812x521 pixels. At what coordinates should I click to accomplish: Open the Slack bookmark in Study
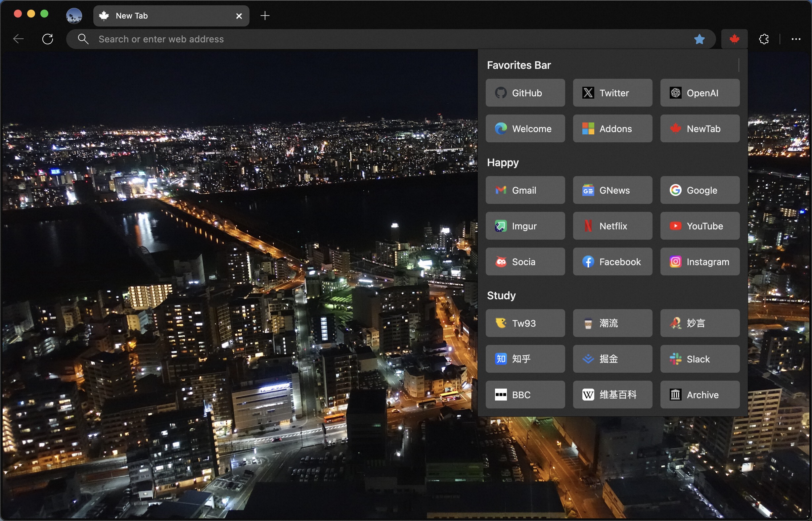pyautogui.click(x=699, y=359)
